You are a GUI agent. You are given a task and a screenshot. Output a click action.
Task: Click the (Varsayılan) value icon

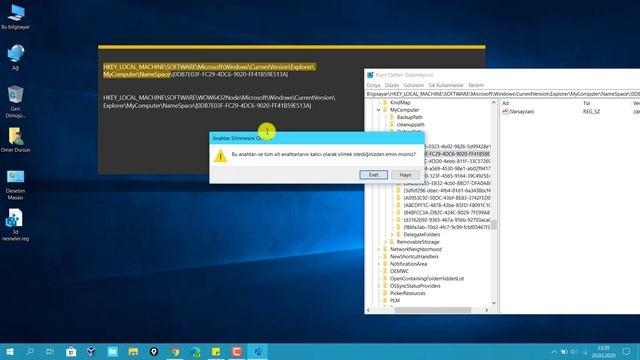coord(505,111)
